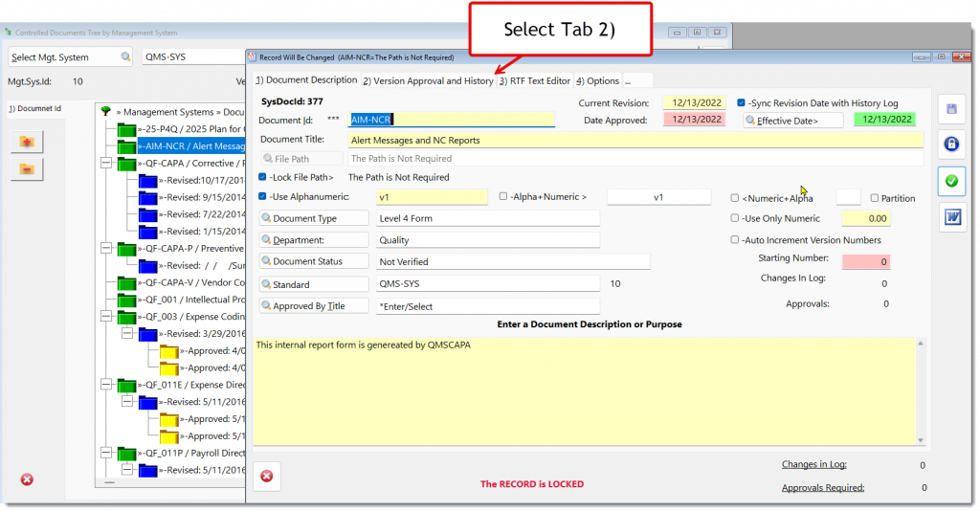The image size is (980, 512).
Task: Collapse the QF_011P / Payroll Direct node
Action: pyautogui.click(x=106, y=454)
